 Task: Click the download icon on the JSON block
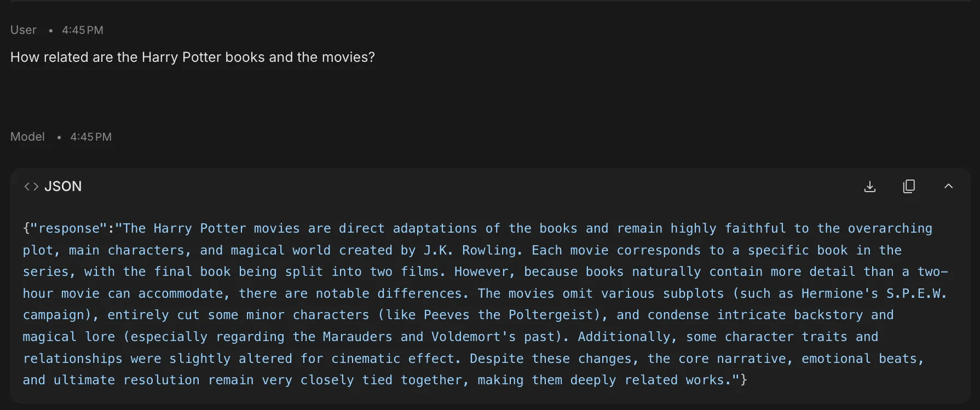tap(869, 186)
